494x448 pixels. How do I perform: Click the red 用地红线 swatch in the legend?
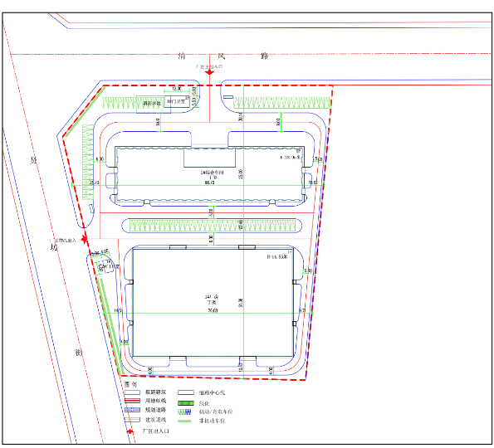[132, 401]
